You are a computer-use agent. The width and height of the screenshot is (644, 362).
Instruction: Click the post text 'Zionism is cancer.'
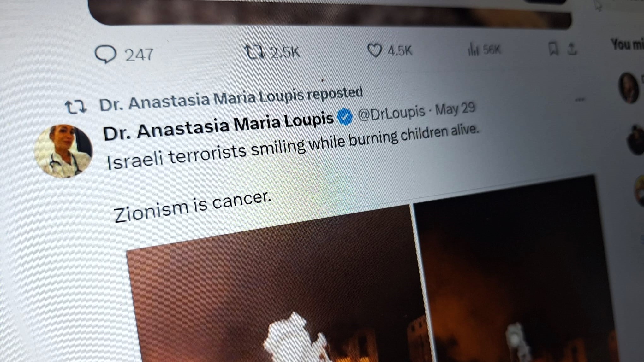[x=192, y=207]
